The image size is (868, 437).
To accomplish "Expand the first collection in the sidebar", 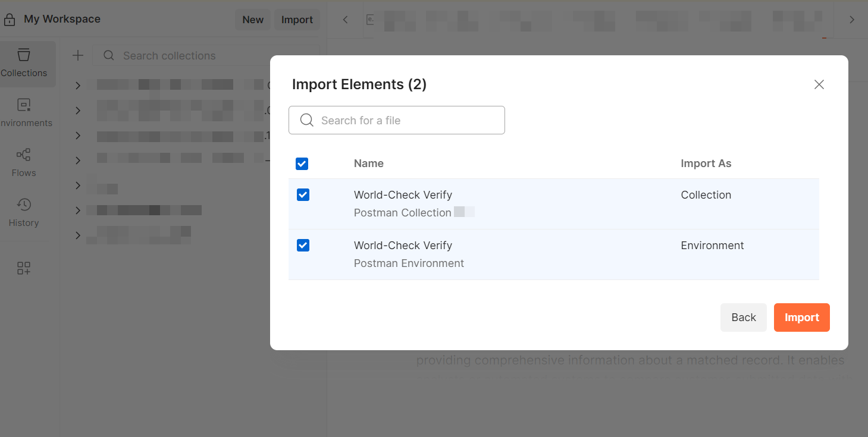I will pos(78,86).
